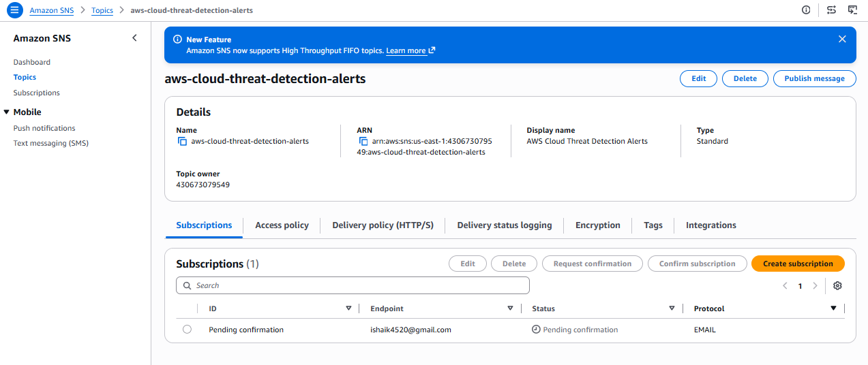Click the Confirm subscription button
Screen dimensions: 868x365
point(697,264)
